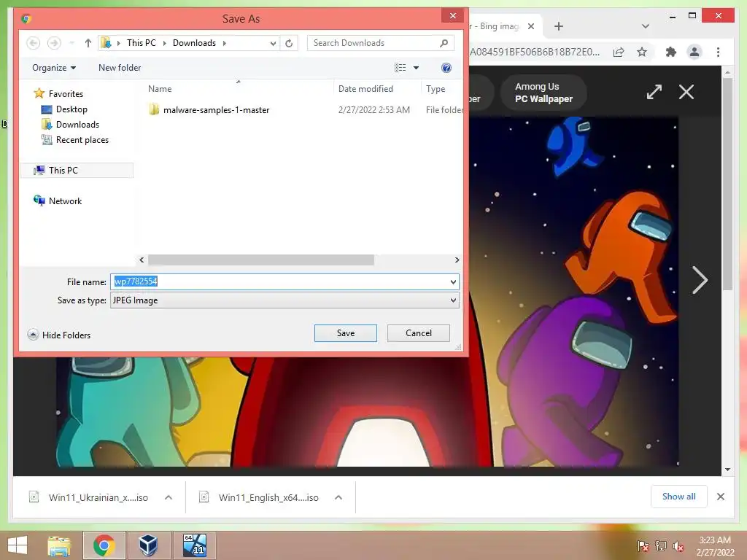The height and width of the screenshot is (560, 747).
Task: Expand image to fullscreen icon
Action: coord(654,92)
